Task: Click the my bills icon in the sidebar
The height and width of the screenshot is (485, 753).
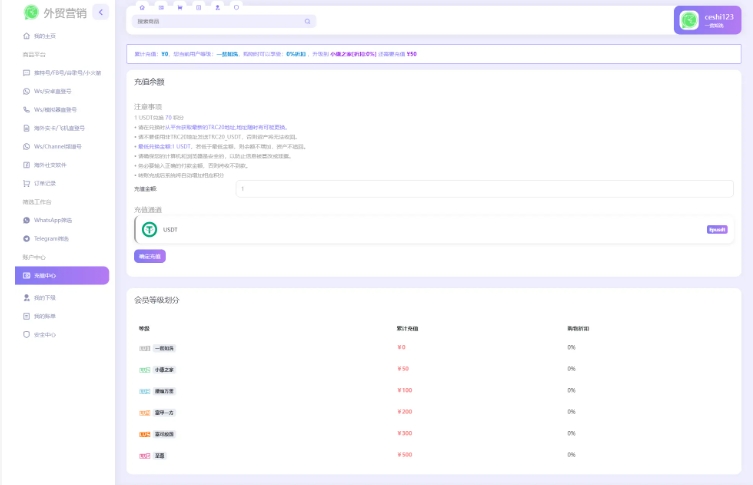Action: [26, 316]
